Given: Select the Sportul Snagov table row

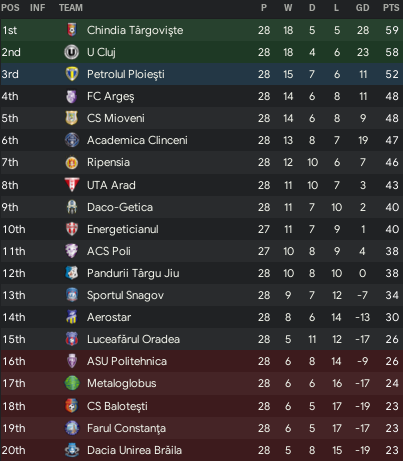Looking at the screenshot, I should click(201, 295).
